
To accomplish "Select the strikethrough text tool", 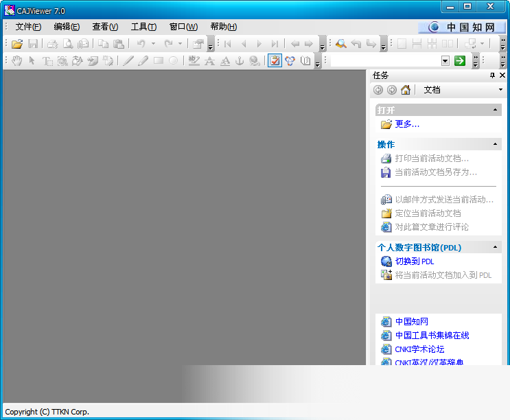I will pos(209,61).
